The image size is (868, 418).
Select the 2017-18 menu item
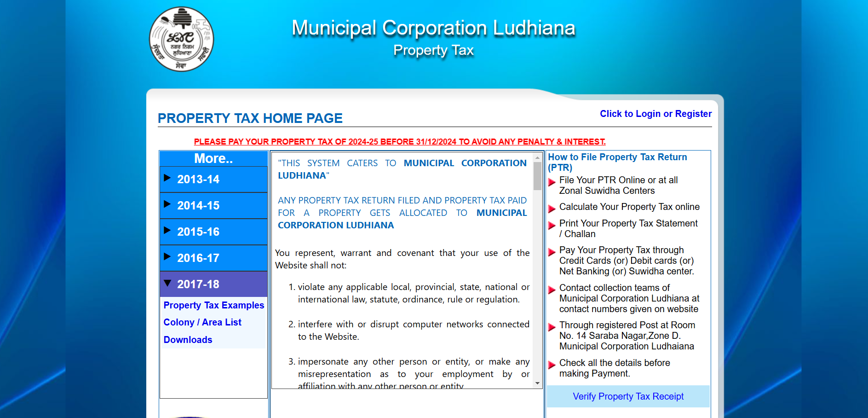pos(213,284)
